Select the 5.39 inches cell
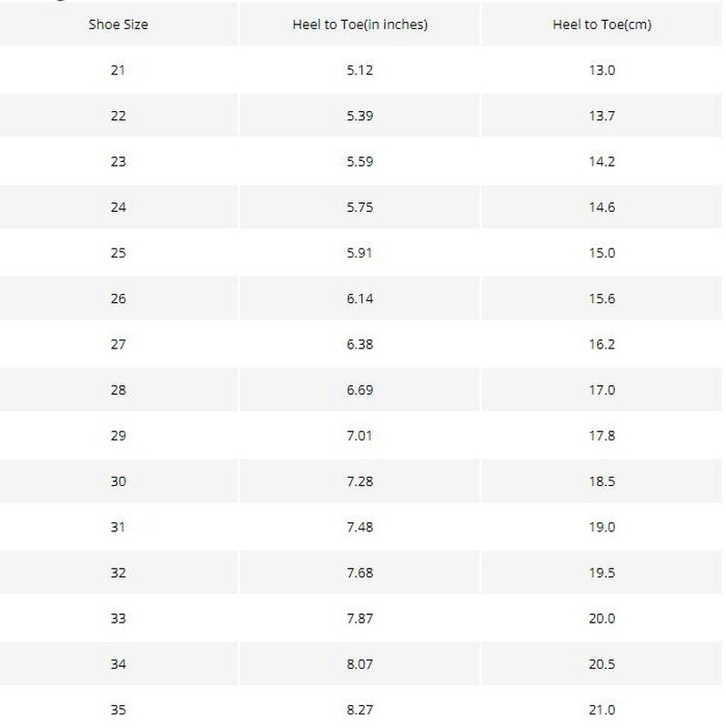This screenshot has height=728, width=726. tap(359, 116)
